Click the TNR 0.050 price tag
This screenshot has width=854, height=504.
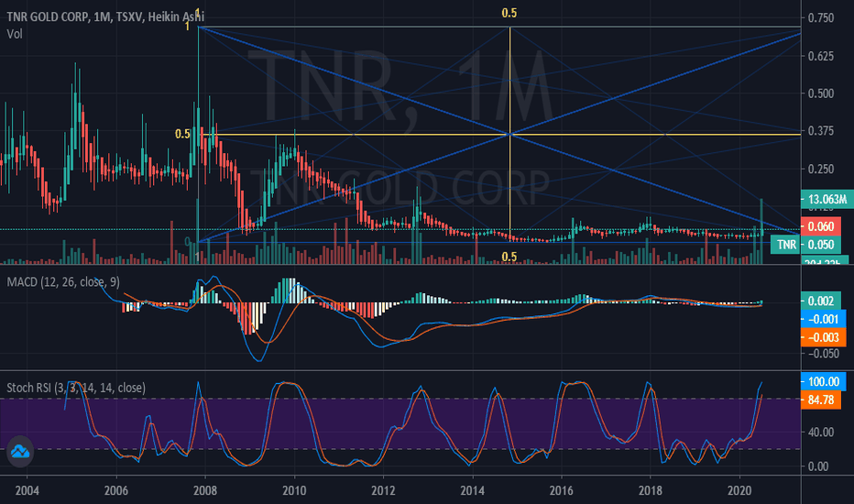click(805, 245)
